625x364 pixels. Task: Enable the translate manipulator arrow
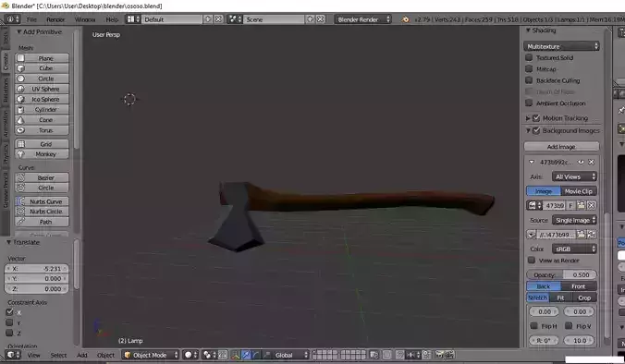[246, 355]
